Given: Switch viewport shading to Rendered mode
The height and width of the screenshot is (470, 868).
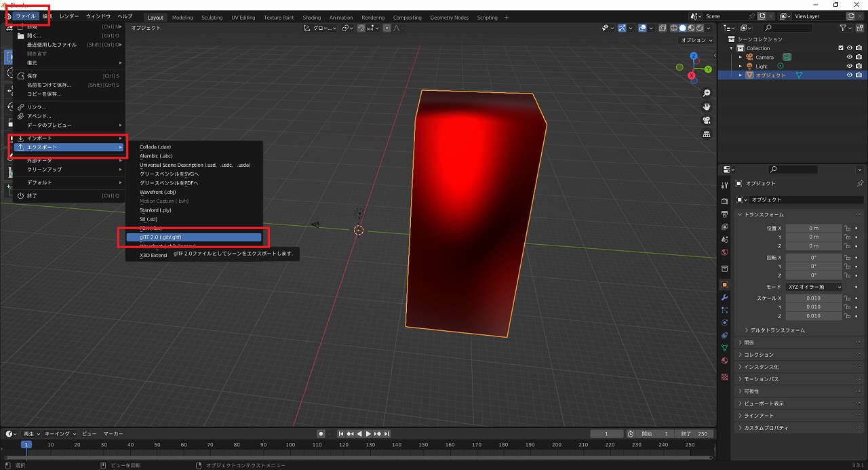Looking at the screenshot, I should click(700, 28).
